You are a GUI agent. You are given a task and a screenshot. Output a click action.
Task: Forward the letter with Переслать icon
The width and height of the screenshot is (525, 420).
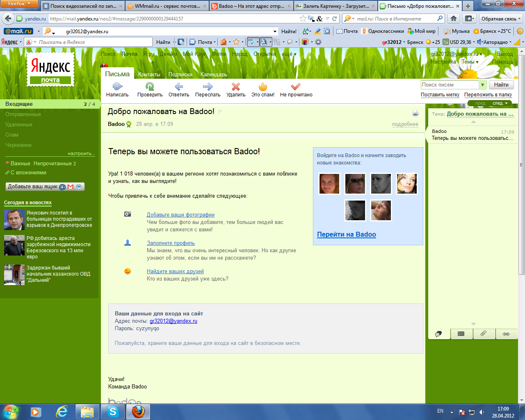click(x=208, y=87)
